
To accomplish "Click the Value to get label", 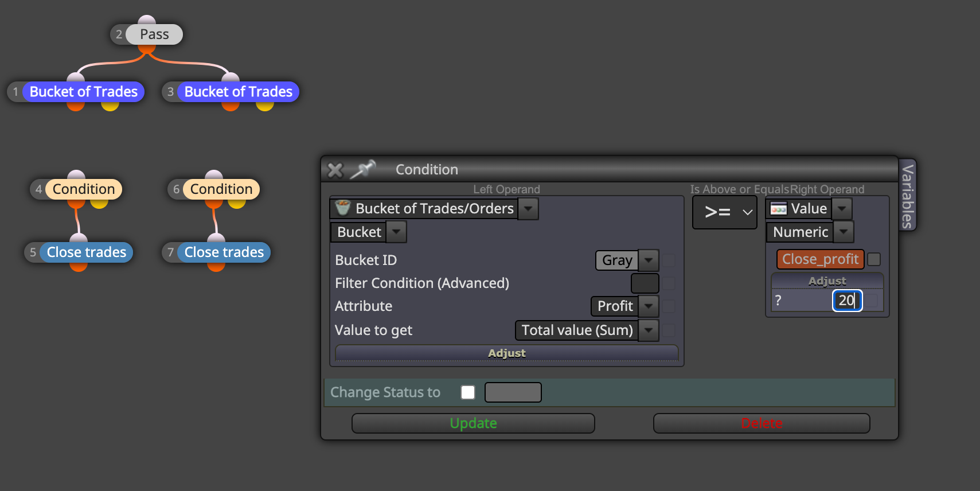I will pos(373,330).
